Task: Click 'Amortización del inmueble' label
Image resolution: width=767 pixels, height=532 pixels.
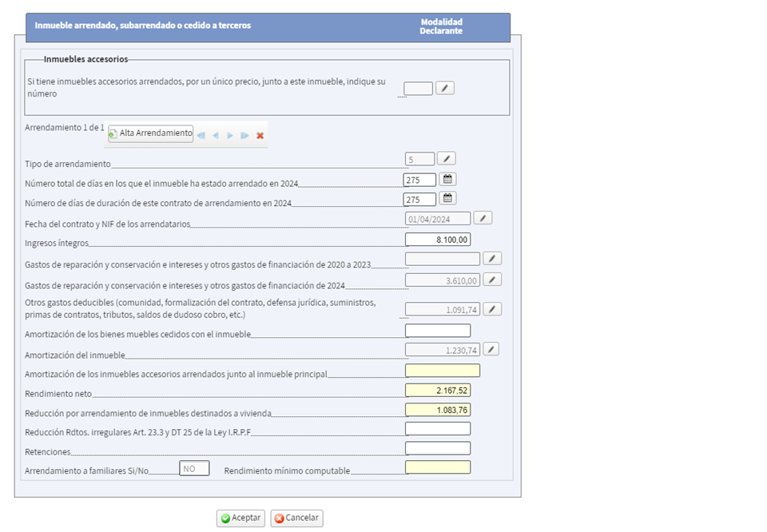Action: [75, 355]
